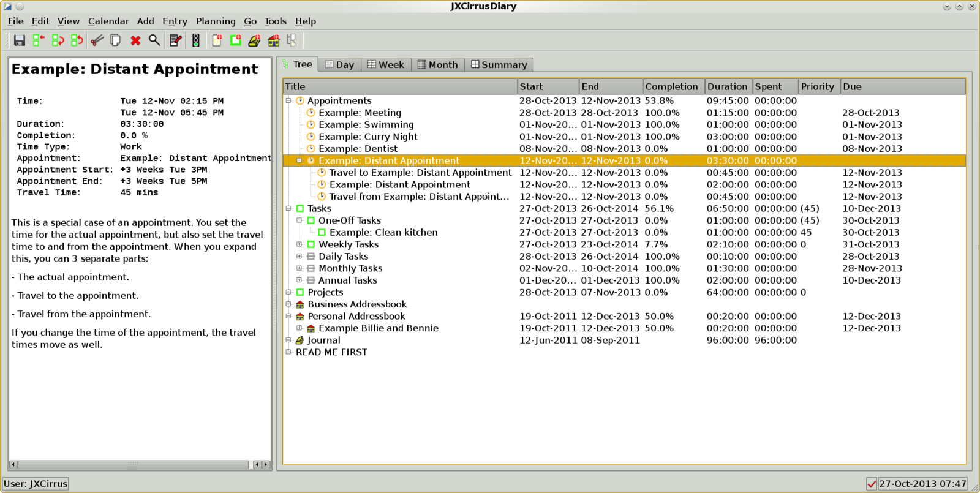Click the Save floppy disk icon

pos(20,40)
